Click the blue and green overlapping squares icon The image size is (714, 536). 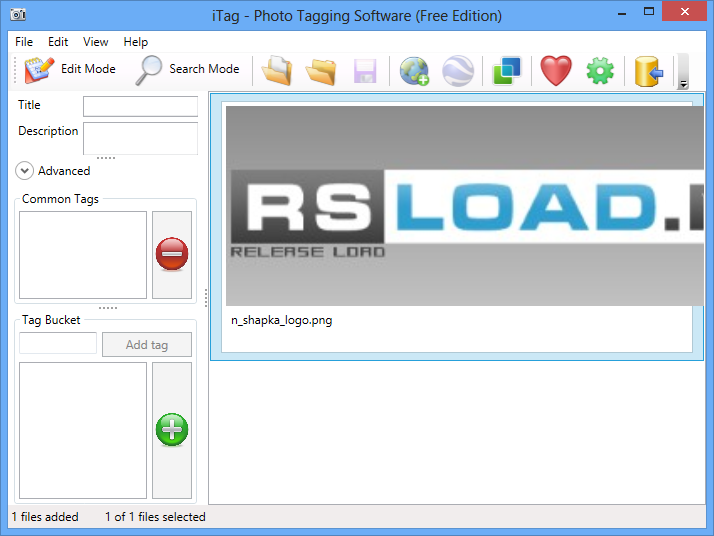[507, 71]
